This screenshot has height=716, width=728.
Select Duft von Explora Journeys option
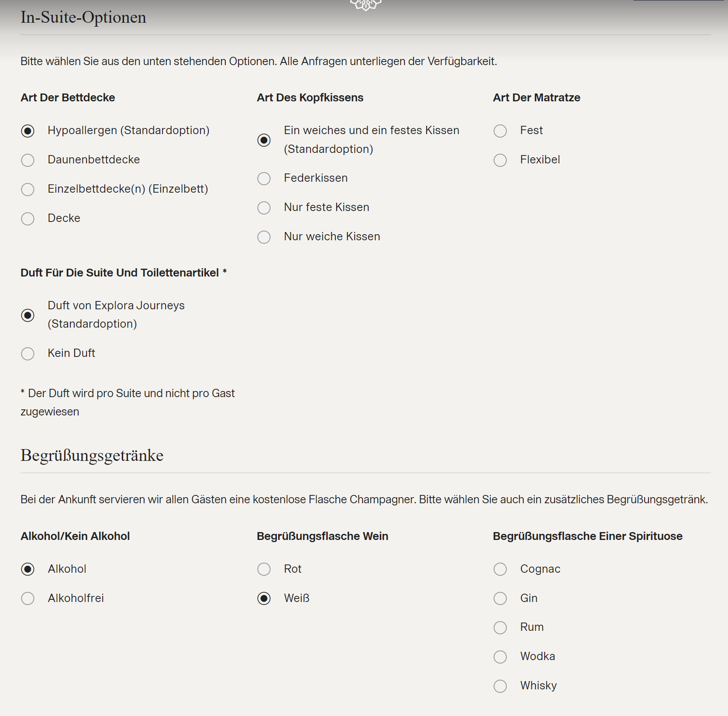coord(28,315)
